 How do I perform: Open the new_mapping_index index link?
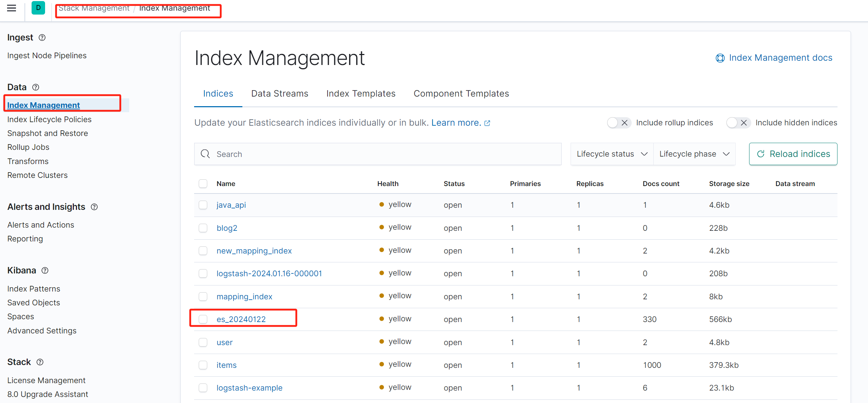click(254, 251)
